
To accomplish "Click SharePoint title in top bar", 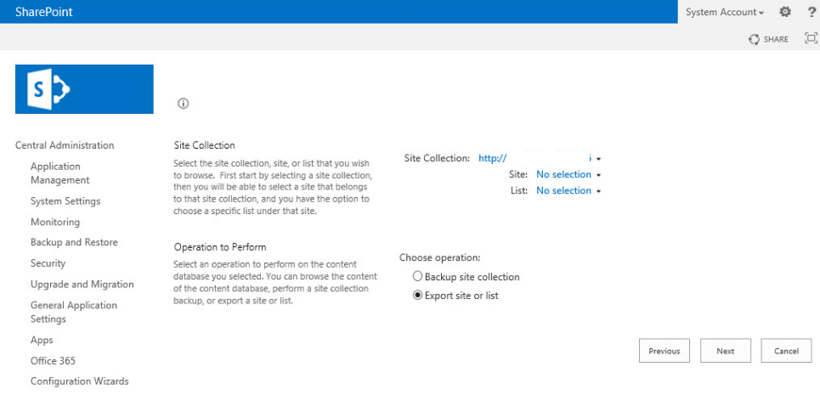I will pos(44,12).
